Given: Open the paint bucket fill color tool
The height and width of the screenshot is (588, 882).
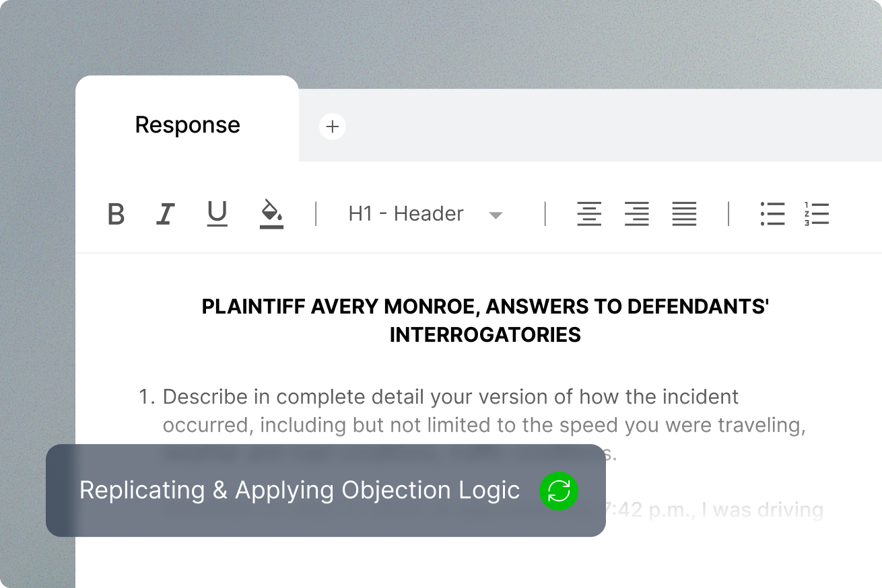Looking at the screenshot, I should point(271,214).
